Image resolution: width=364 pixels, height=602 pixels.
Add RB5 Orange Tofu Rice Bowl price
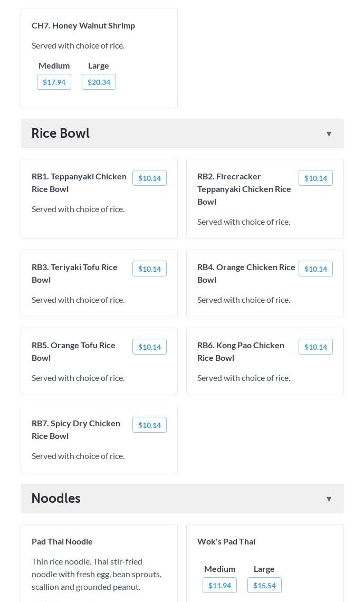click(149, 347)
